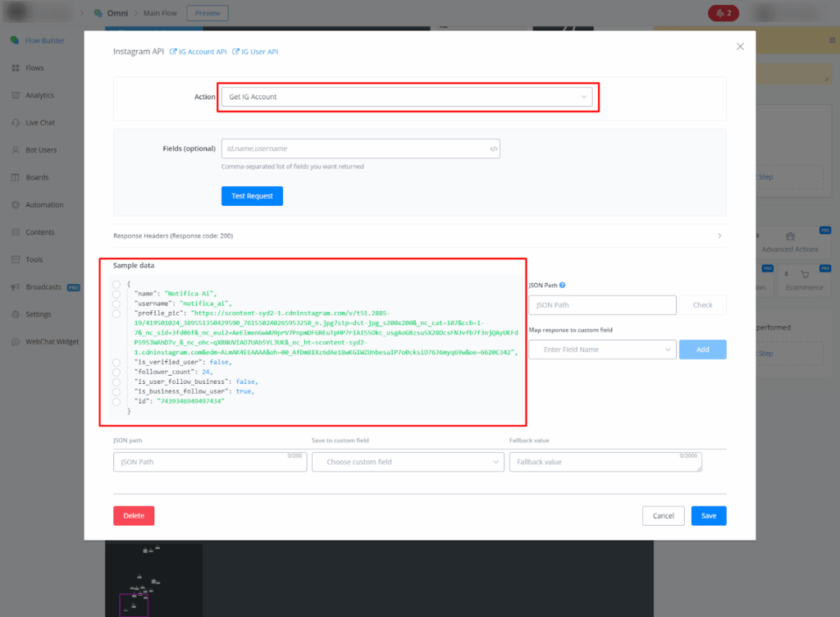Click the Analytics icon in the sidebar

point(16,95)
